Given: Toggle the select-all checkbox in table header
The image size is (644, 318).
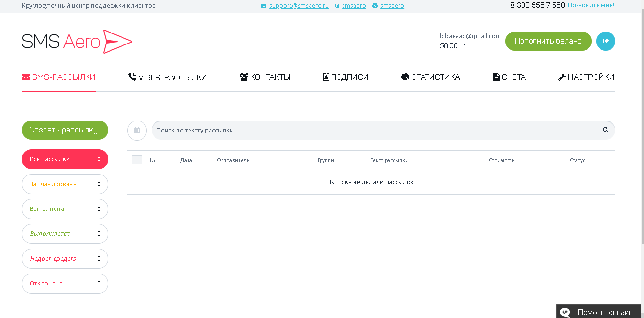Looking at the screenshot, I should click(x=137, y=160).
